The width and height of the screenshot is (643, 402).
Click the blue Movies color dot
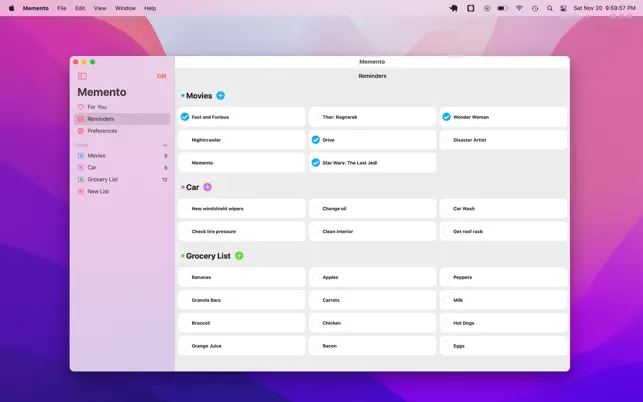pyautogui.click(x=183, y=96)
